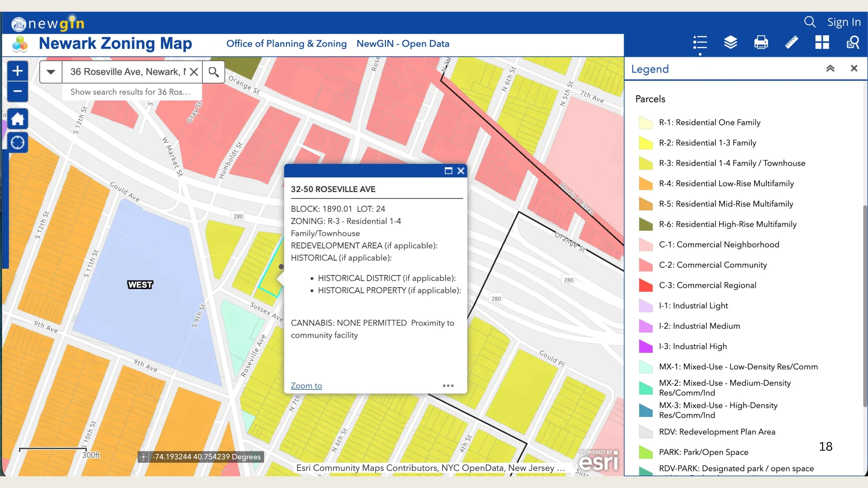Click Zoom to in the popup
The image size is (868, 488).
tap(306, 386)
